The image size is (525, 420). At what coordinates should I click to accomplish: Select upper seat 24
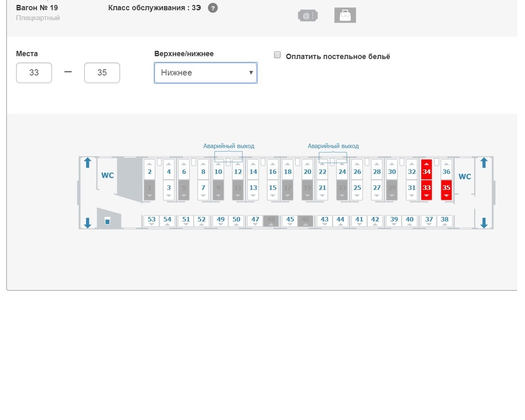[342, 170]
